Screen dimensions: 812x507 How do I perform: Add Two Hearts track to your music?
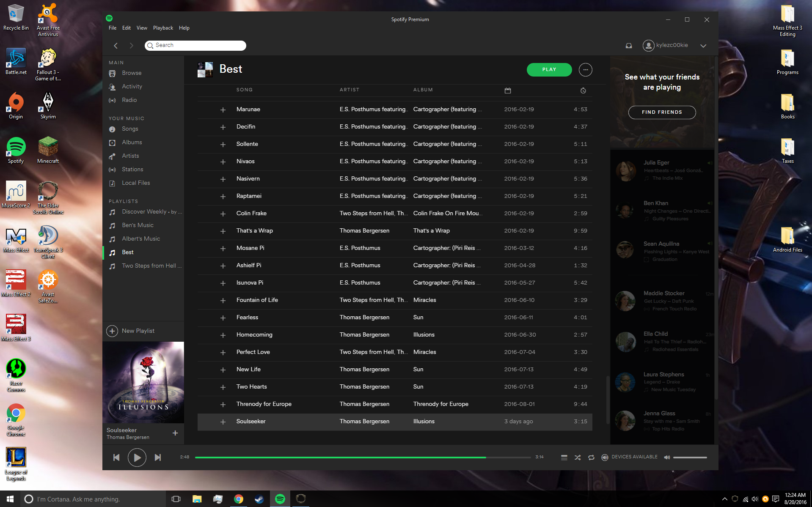pyautogui.click(x=223, y=387)
